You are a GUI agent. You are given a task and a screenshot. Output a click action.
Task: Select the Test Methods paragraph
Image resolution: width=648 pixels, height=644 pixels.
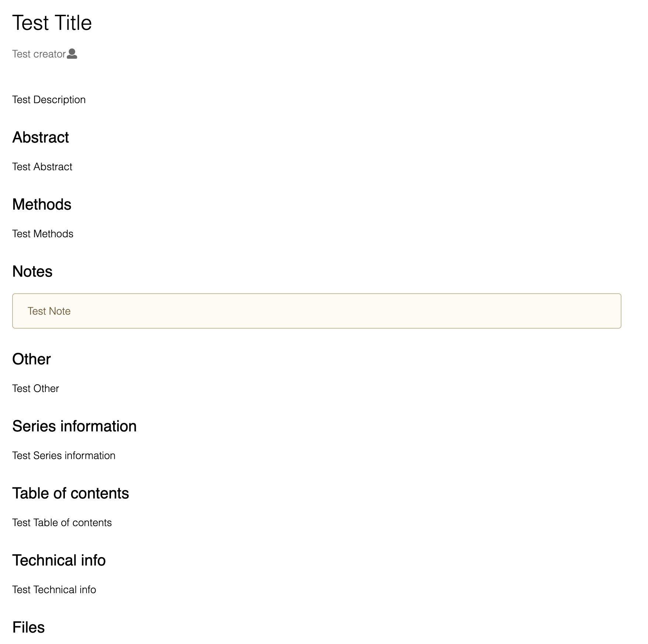click(43, 234)
